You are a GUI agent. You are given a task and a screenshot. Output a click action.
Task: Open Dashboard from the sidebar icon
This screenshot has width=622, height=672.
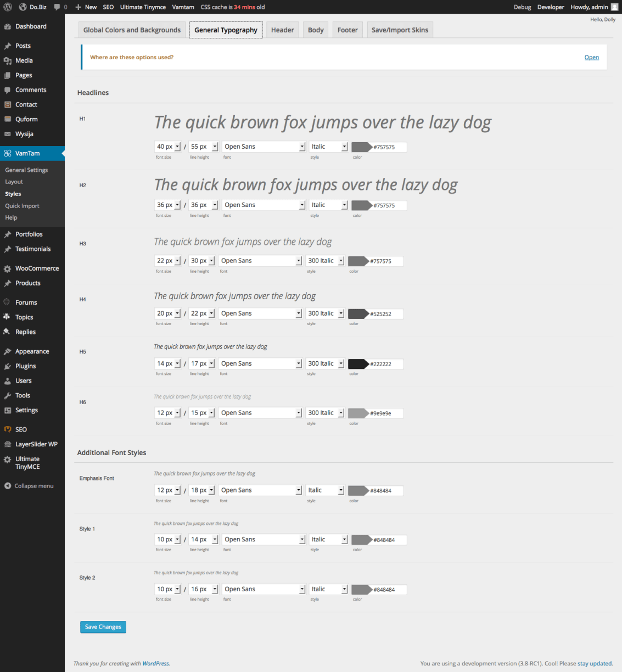[8, 26]
